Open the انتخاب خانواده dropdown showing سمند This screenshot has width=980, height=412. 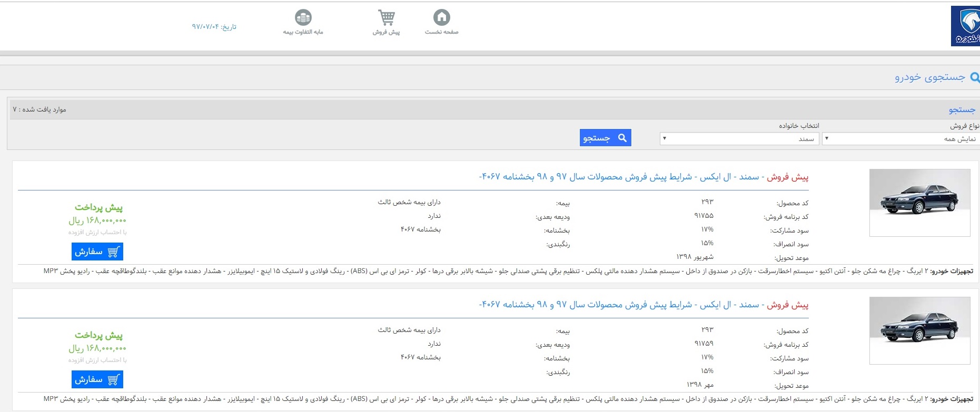(739, 138)
